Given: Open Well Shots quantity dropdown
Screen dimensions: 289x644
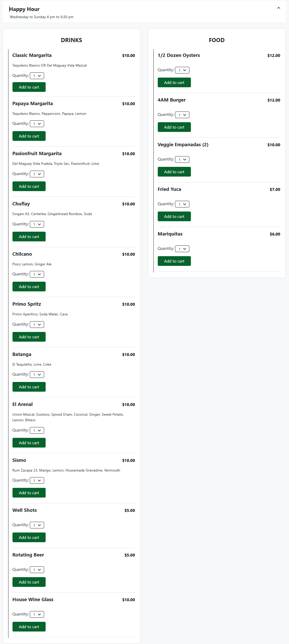Looking at the screenshot, I should 37,525.
